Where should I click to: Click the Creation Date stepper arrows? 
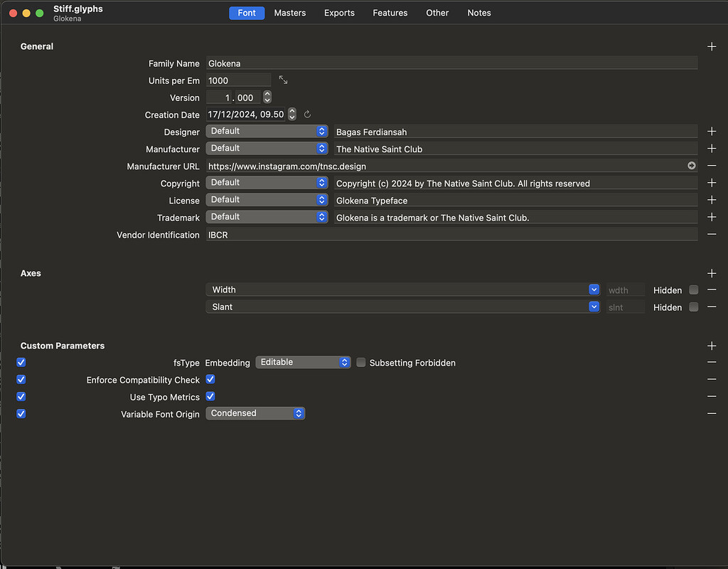292,115
